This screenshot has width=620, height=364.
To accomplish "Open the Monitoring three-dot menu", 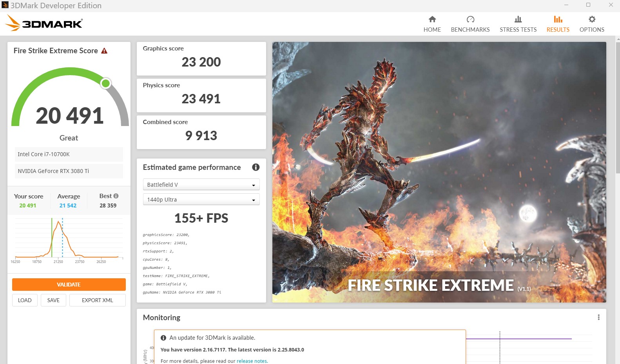I will coord(598,317).
